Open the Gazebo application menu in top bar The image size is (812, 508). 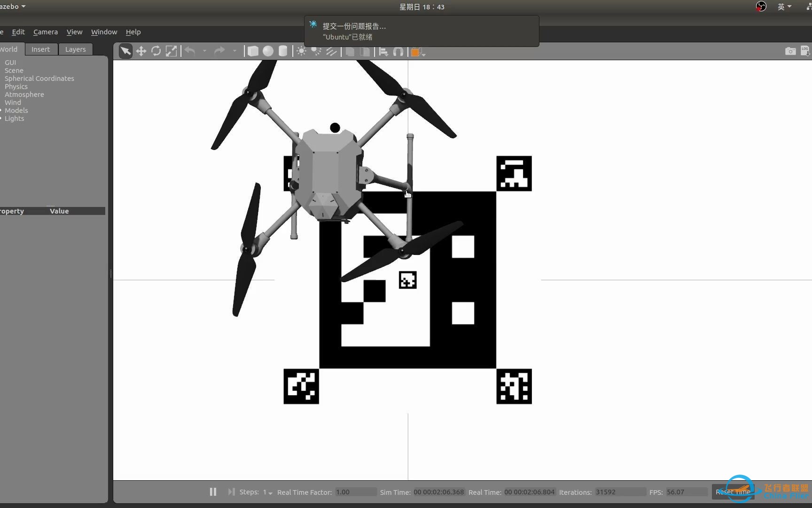click(x=13, y=7)
